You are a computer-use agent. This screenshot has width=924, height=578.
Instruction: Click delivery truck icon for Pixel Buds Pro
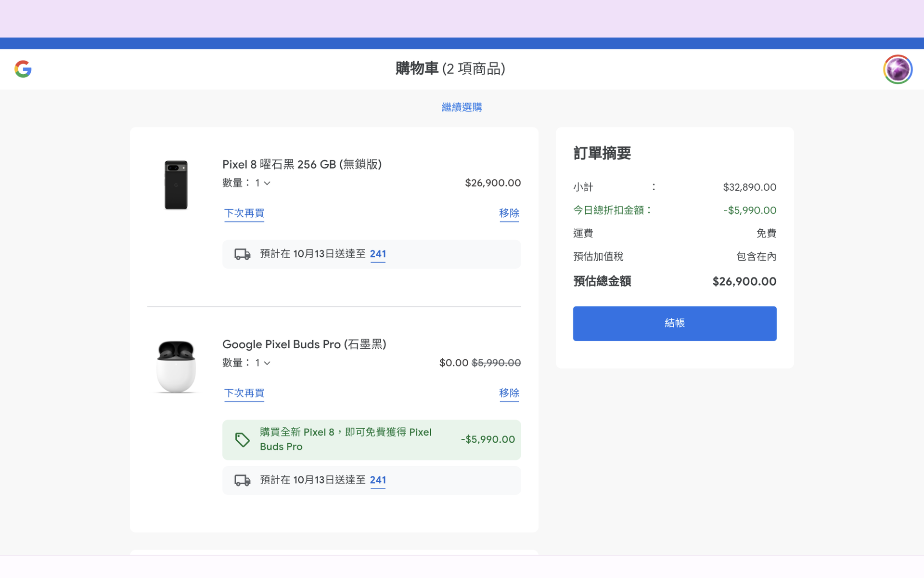[242, 480]
